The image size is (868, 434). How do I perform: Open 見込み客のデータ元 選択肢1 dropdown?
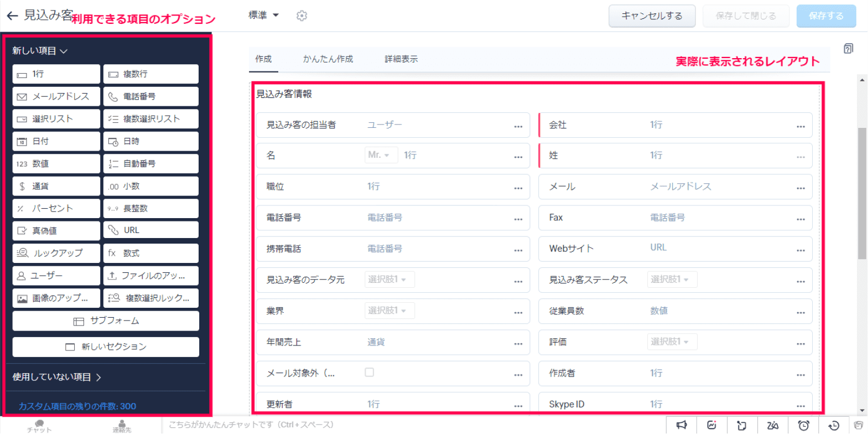click(x=389, y=280)
